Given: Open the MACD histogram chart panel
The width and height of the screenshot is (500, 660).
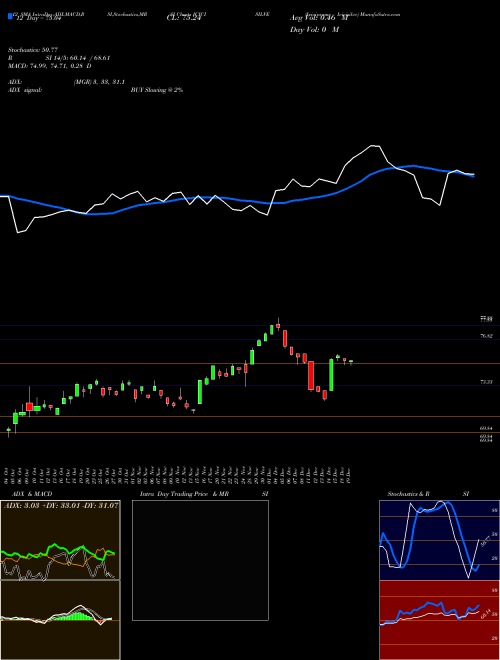Looking at the screenshot, I should 60,620.
